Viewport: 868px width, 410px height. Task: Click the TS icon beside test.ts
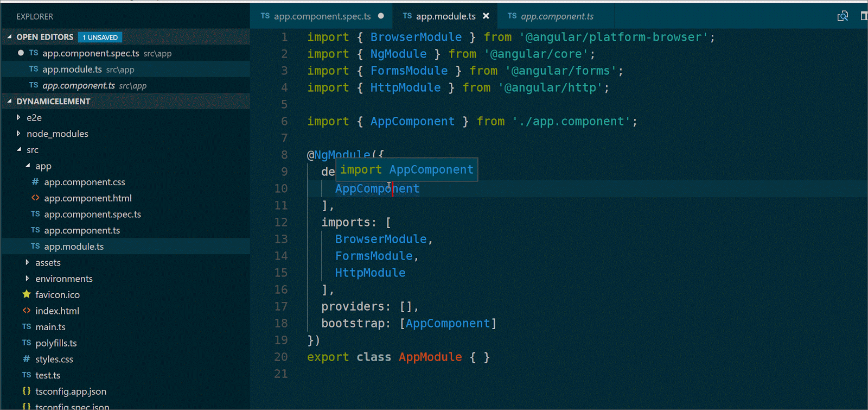(x=27, y=375)
